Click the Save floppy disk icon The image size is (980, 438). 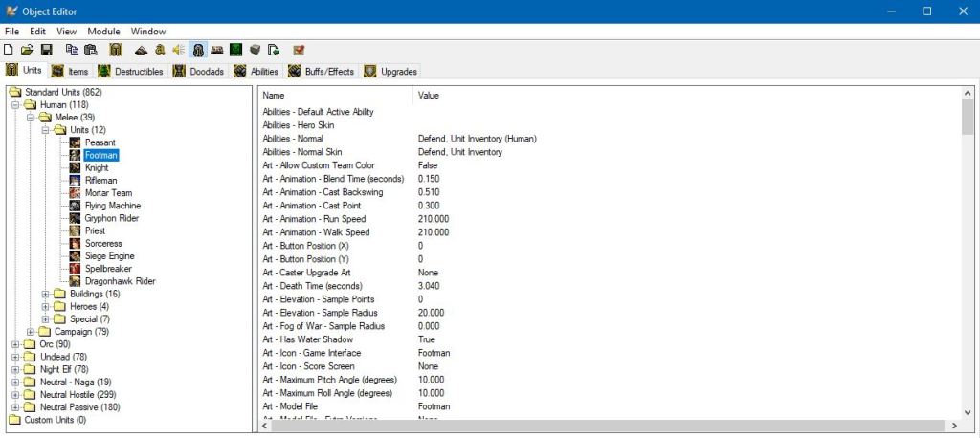point(45,50)
